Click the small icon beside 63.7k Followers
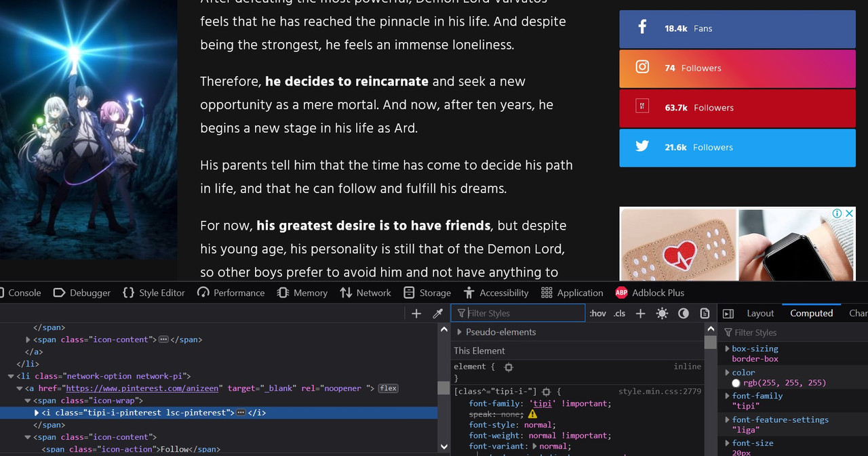 [x=642, y=106]
